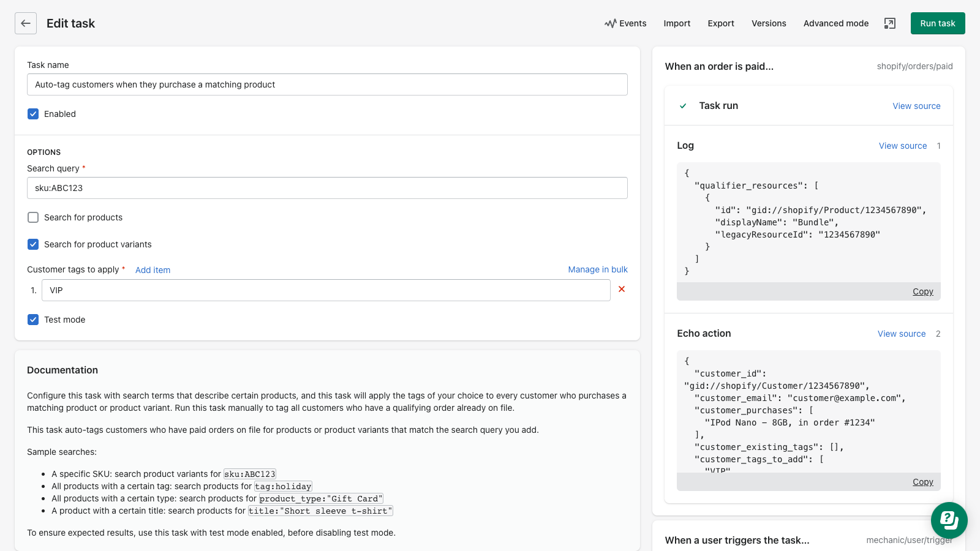Screen dimensions: 980x551
Task: Click the Export option
Action: coord(720,23)
